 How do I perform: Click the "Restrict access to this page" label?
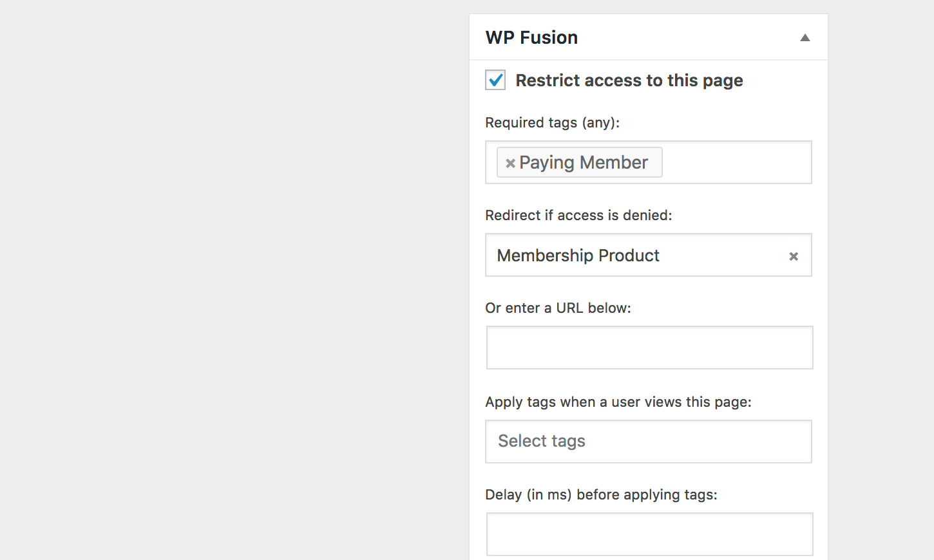[x=629, y=80]
